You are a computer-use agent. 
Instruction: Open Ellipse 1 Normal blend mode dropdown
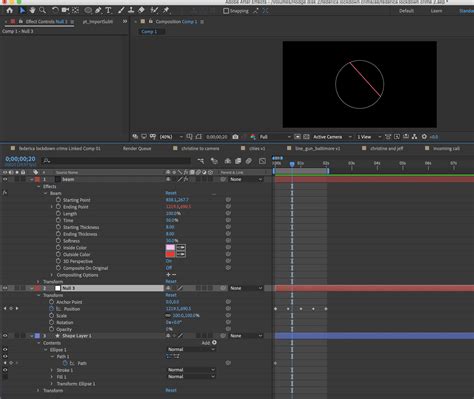click(x=191, y=349)
